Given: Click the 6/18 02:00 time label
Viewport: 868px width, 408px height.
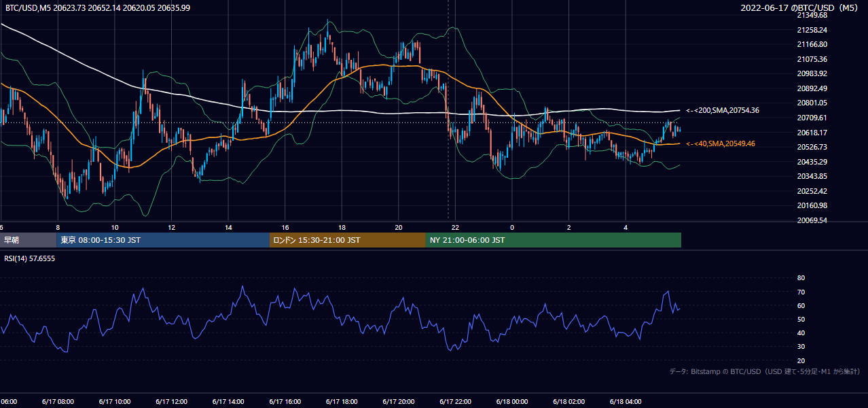Looking at the screenshot, I should (568, 401).
